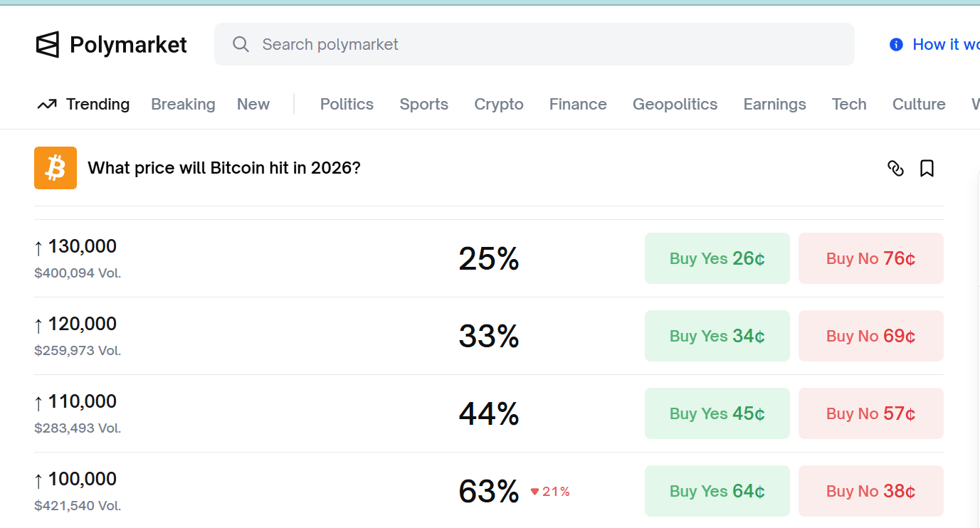
Task: Click the Trending arrow icon
Action: click(x=47, y=105)
